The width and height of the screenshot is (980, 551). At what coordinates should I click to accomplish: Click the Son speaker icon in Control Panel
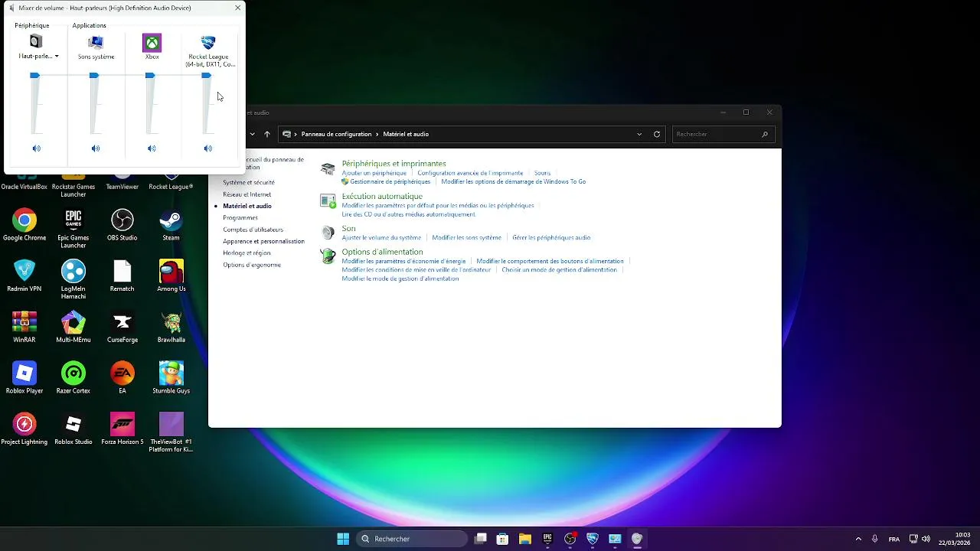click(x=328, y=233)
